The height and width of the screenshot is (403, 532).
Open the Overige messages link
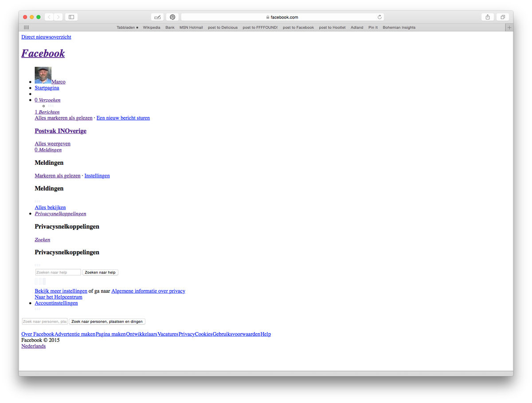(76, 131)
